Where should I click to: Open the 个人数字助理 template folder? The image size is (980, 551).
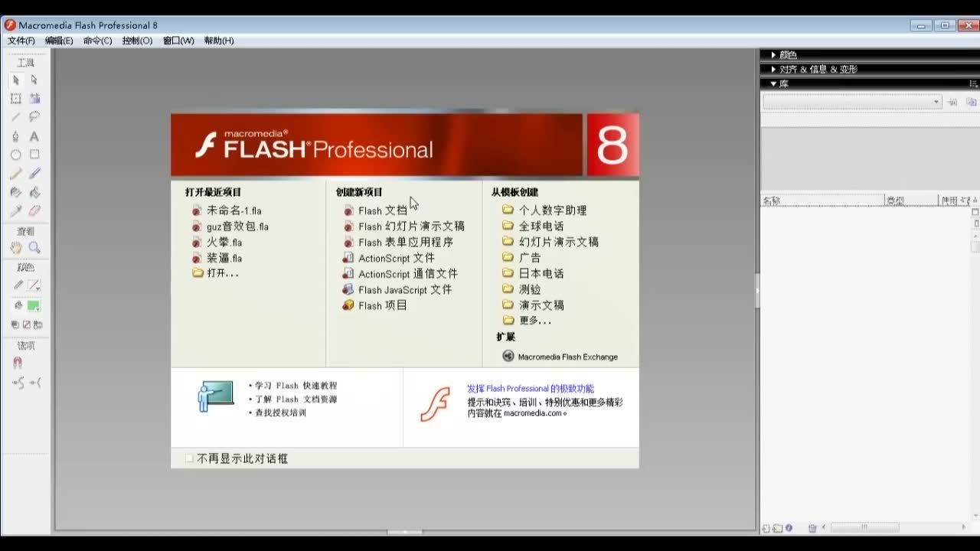click(544, 210)
